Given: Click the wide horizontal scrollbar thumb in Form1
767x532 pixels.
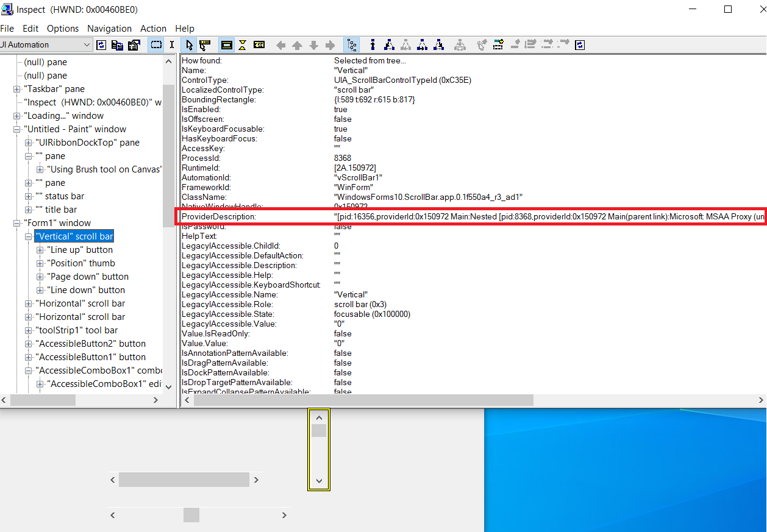Looking at the screenshot, I should (184, 480).
